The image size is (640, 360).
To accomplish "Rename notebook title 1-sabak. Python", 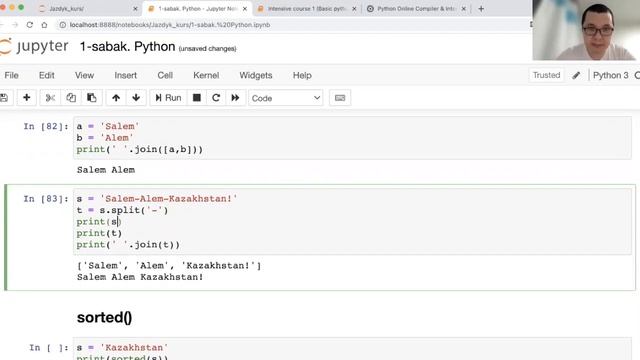I will (127, 47).
